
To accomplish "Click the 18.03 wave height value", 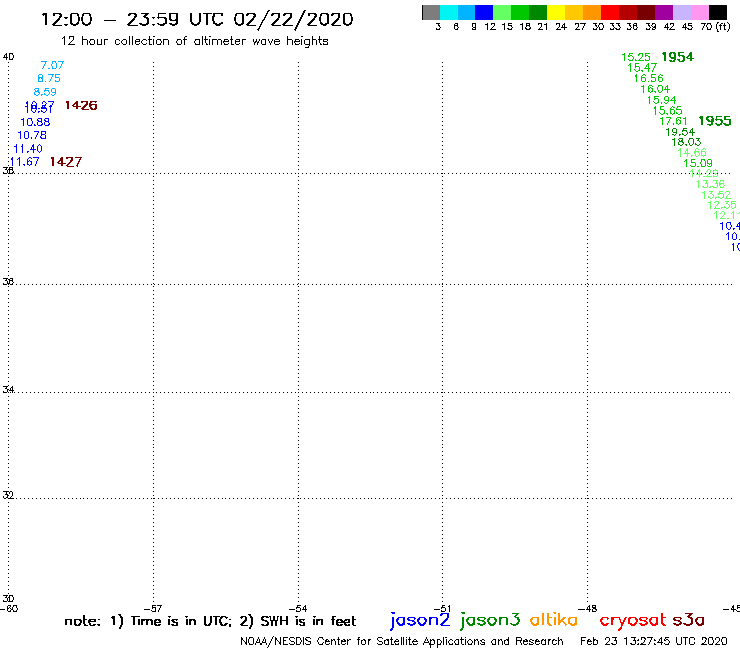I will pos(686,142).
